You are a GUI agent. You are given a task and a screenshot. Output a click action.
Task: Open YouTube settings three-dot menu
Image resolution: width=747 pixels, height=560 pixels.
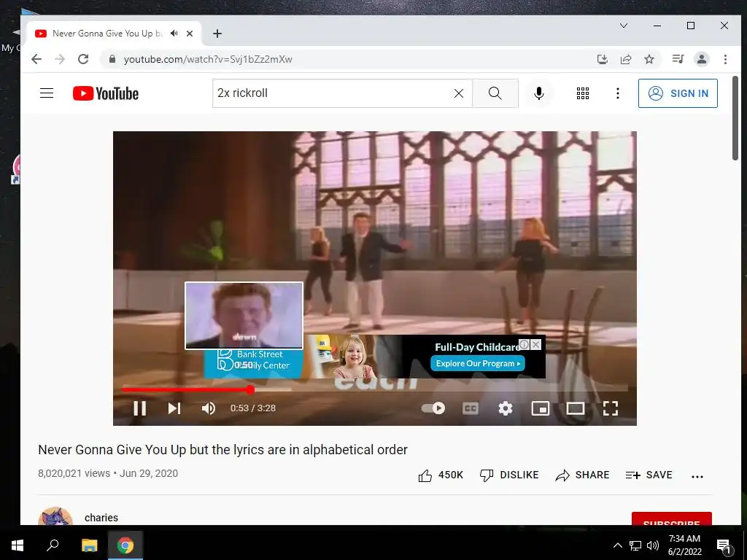[x=617, y=93]
